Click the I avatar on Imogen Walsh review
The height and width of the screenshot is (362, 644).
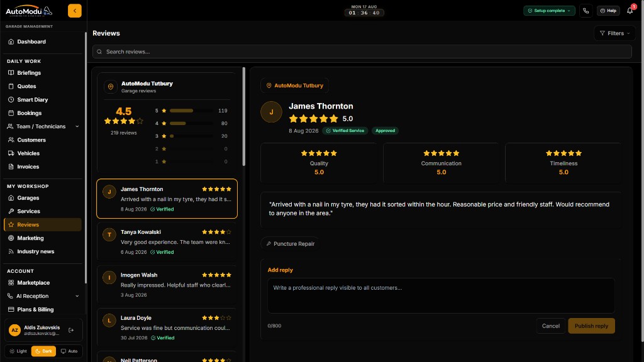click(109, 278)
